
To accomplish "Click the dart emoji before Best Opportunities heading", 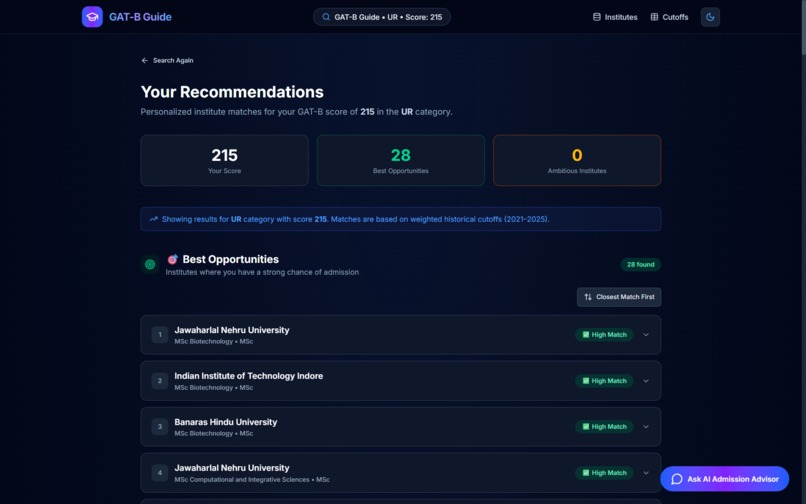I will 173,259.
